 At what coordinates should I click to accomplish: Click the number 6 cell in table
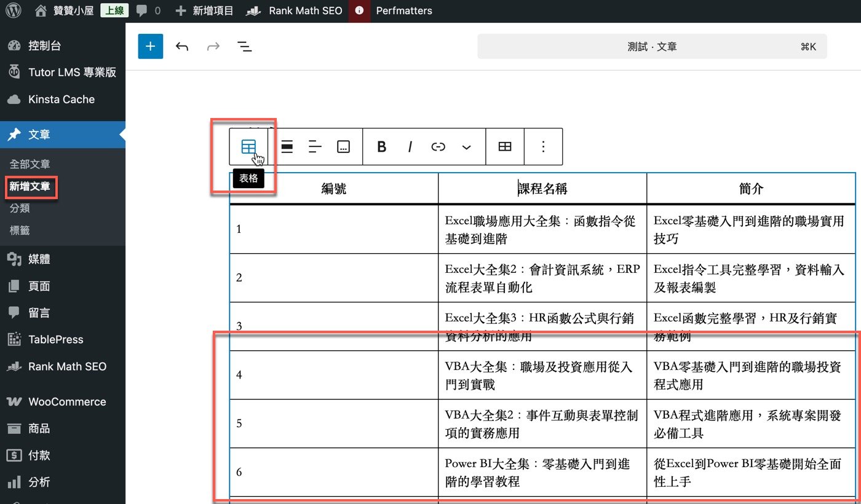click(334, 472)
